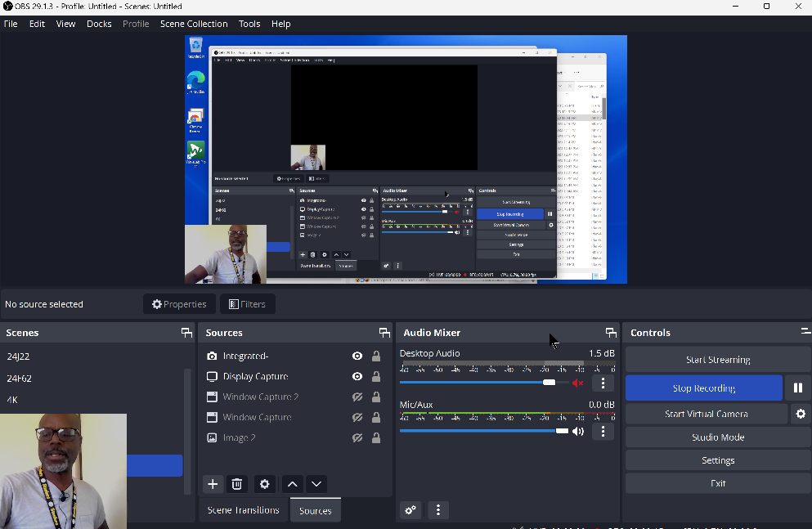Select the Image 2 picture icon
Screen dimensions: 812x529
212,438
